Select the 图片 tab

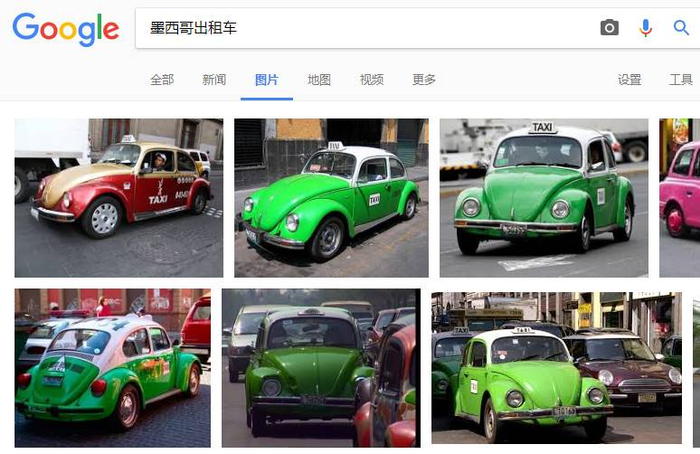click(267, 80)
